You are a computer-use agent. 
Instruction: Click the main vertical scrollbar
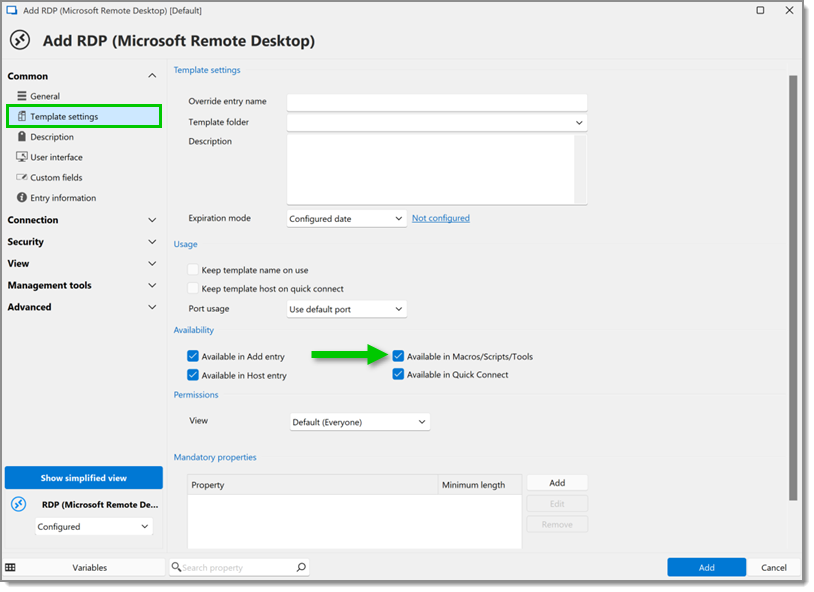[x=793, y=288]
